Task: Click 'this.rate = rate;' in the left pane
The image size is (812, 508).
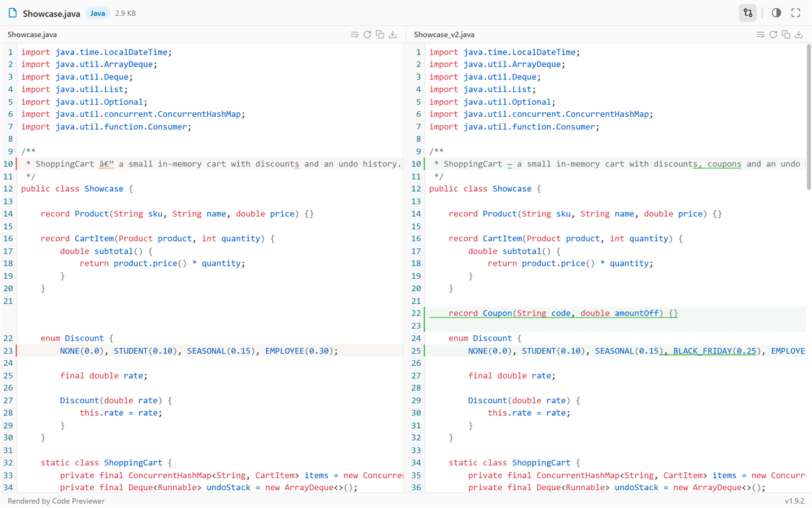Action: tap(121, 413)
